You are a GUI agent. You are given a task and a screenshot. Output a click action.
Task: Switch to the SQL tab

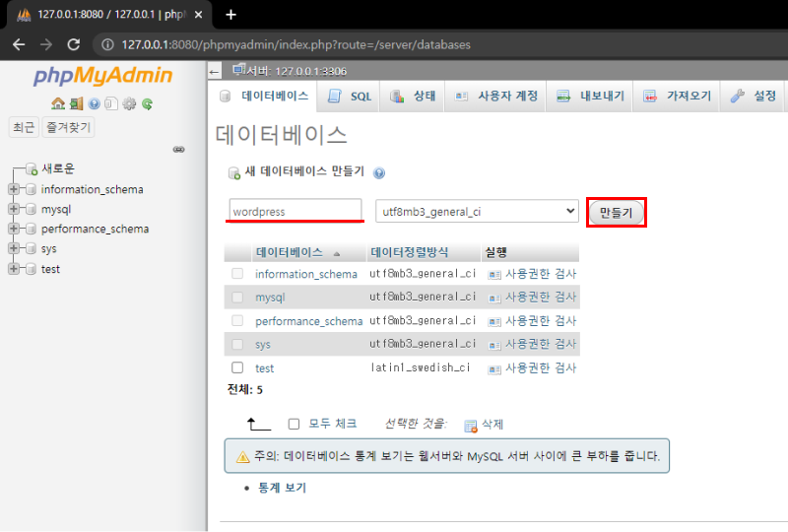pyautogui.click(x=350, y=97)
